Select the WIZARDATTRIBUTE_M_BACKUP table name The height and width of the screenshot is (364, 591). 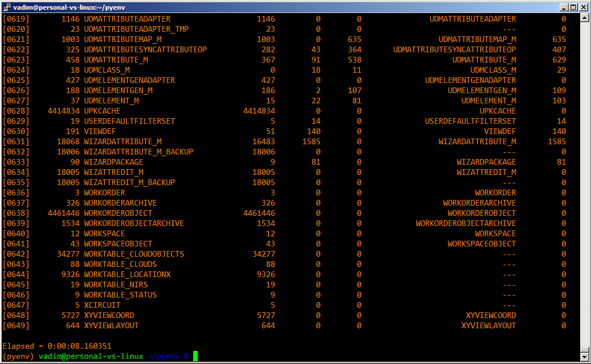[139, 152]
